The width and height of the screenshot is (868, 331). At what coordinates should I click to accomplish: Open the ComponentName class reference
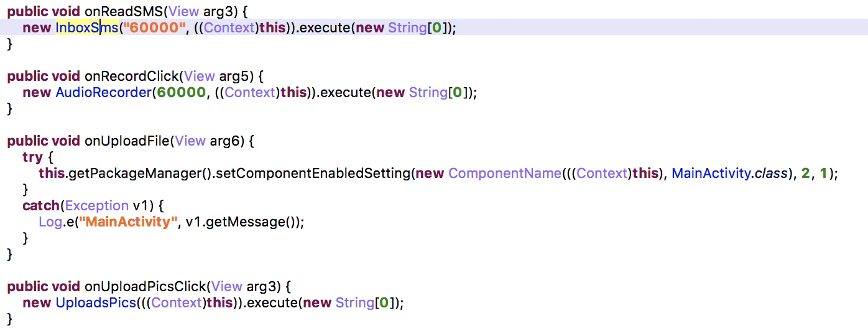[504, 174]
